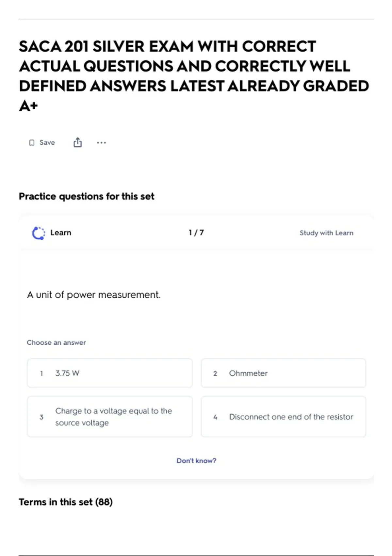Click the Save label text
Image resolution: width=392 pixels, height=556 pixels.
pos(47,143)
